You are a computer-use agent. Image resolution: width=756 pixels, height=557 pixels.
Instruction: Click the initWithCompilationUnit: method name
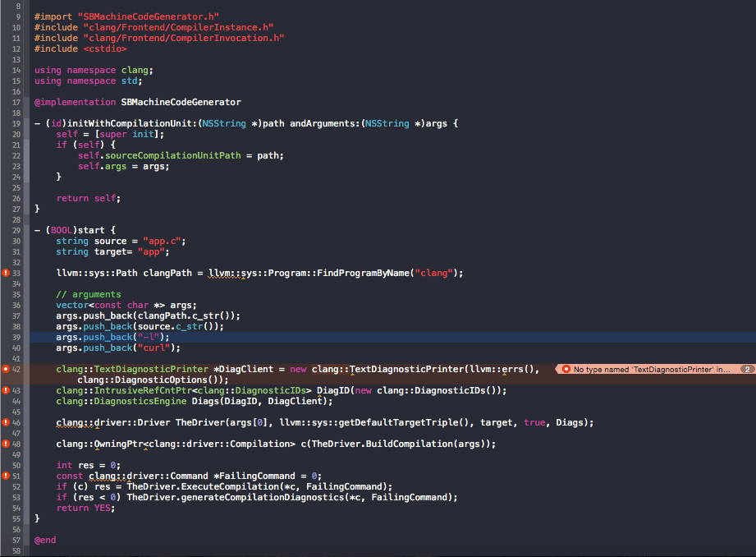pyautogui.click(x=132, y=123)
